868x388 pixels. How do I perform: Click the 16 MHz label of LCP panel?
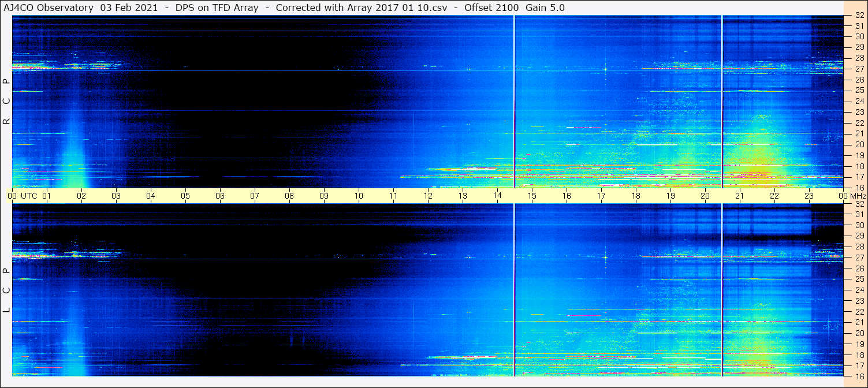pos(859,376)
